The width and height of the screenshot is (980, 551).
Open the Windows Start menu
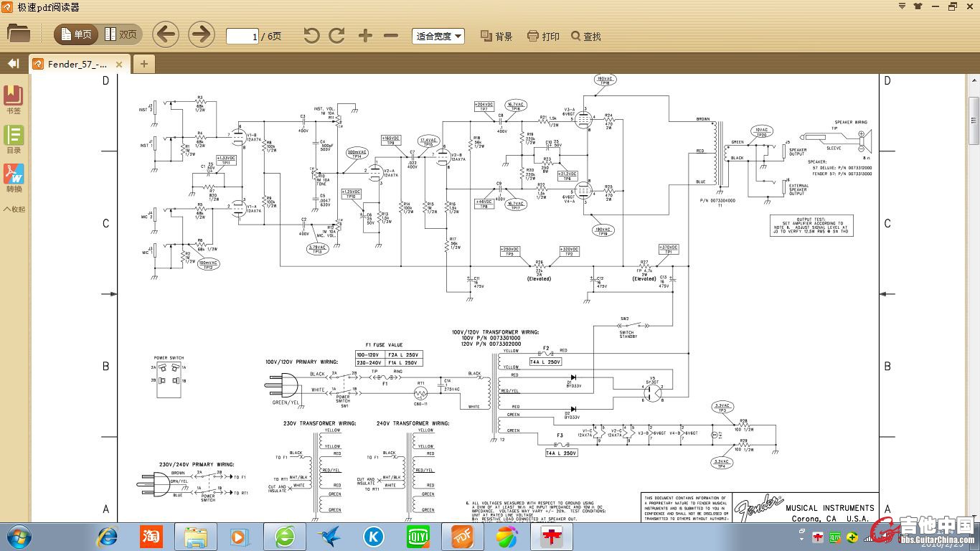(x=19, y=537)
